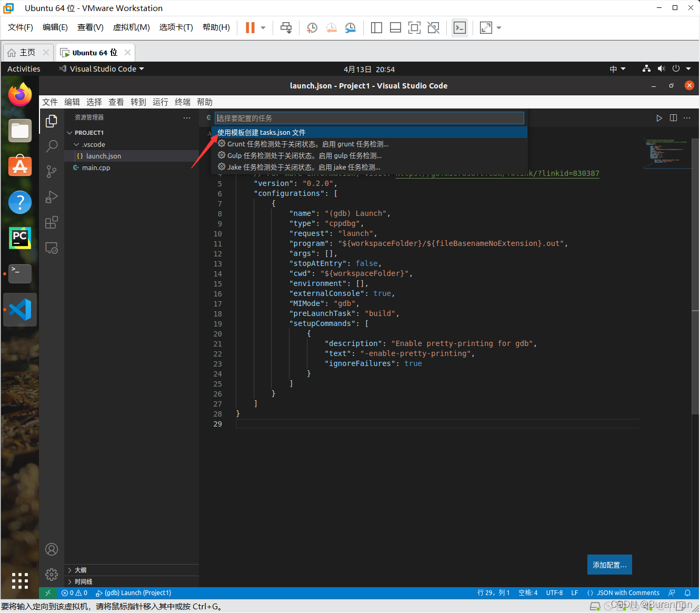Open Visual Studio Code app menu dropdown

click(102, 69)
